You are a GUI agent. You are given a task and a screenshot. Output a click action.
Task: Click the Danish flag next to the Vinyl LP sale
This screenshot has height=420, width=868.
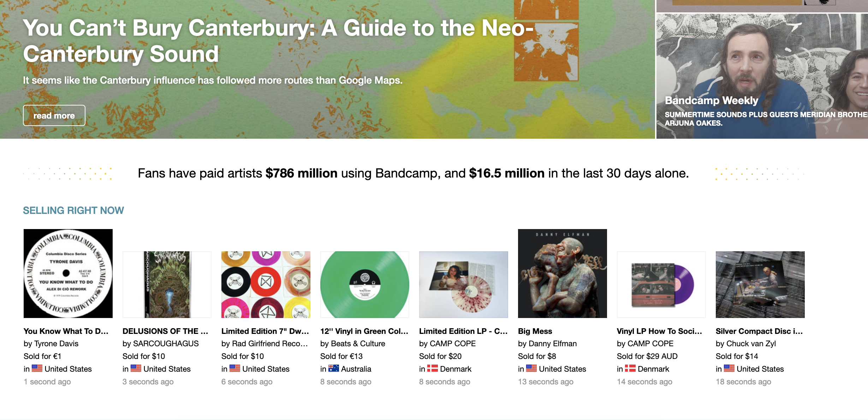coord(630,368)
